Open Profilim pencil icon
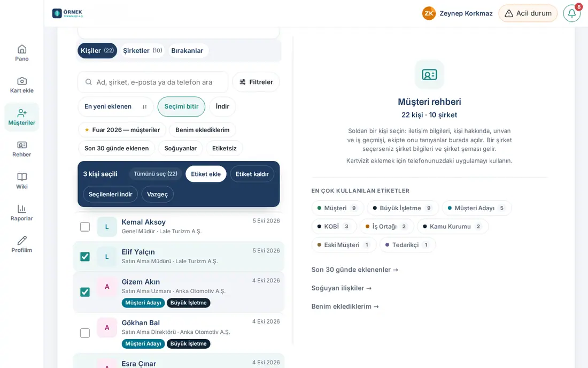 point(22,241)
